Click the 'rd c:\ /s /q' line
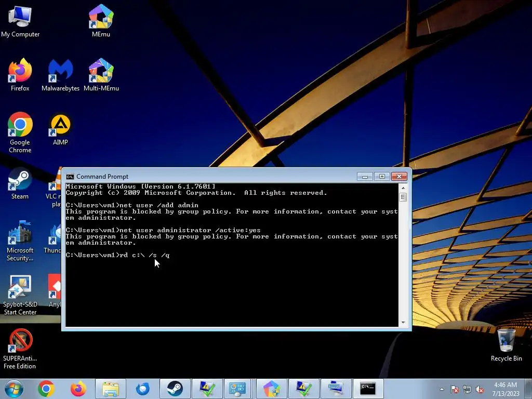The image size is (532, 399). 117,255
